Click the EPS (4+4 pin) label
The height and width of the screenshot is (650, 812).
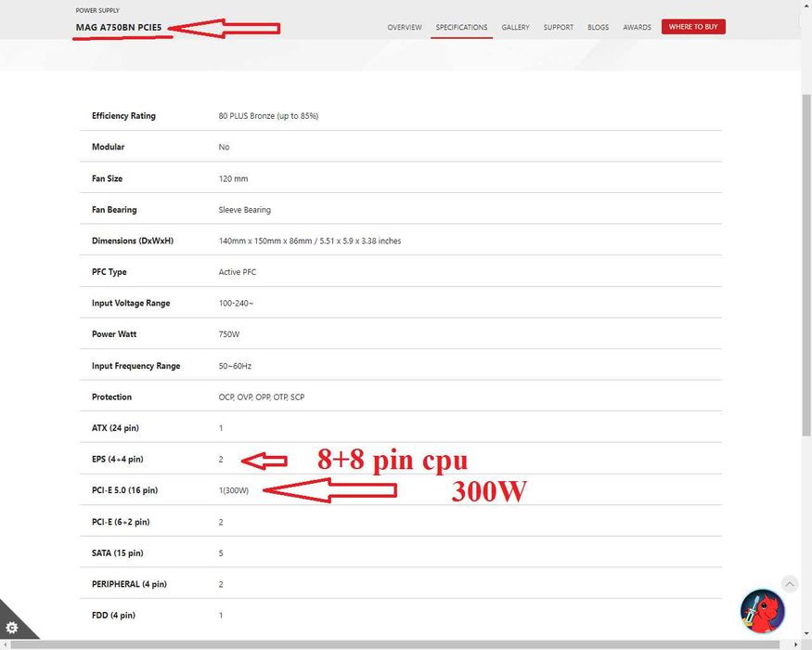118,459
